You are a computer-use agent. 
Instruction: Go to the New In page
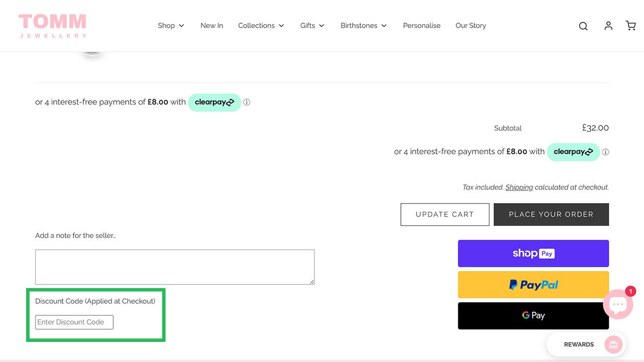pyautogui.click(x=212, y=26)
